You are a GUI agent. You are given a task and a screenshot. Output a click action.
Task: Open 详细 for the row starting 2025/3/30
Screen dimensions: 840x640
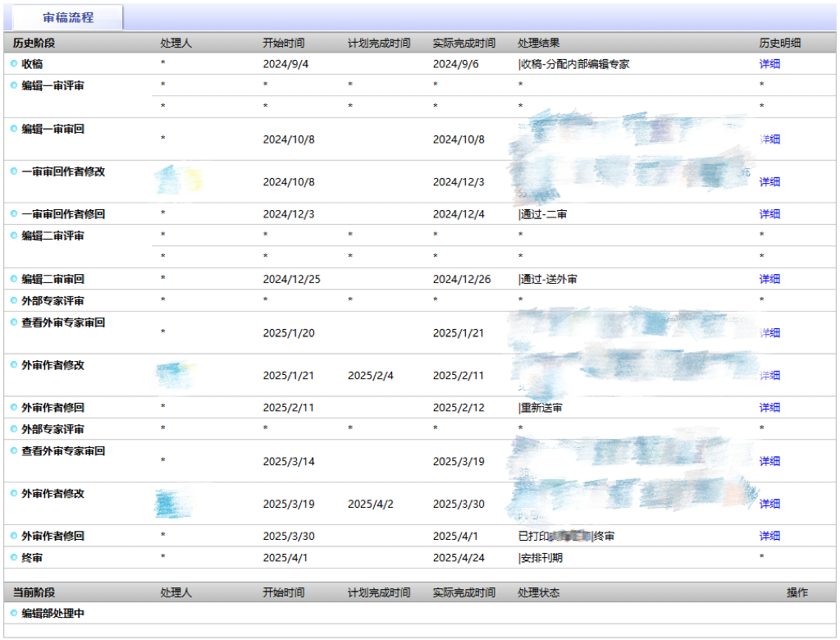click(x=769, y=537)
